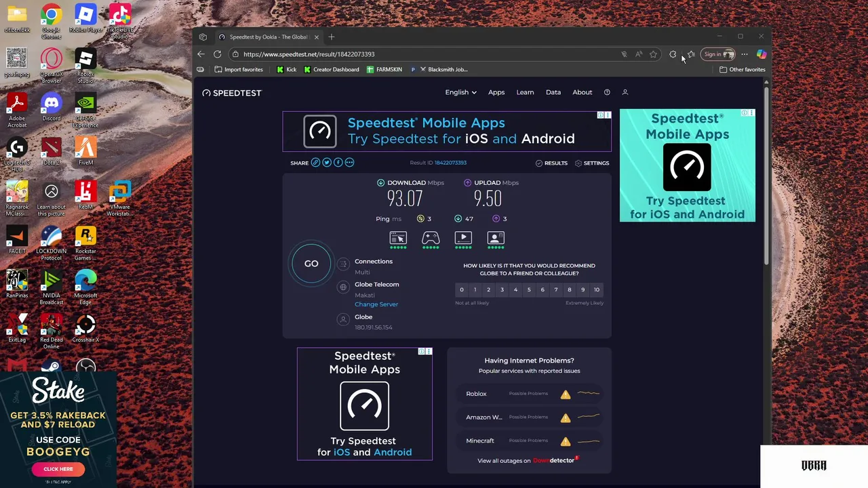Open the About menu item
868x488 pixels.
point(582,92)
